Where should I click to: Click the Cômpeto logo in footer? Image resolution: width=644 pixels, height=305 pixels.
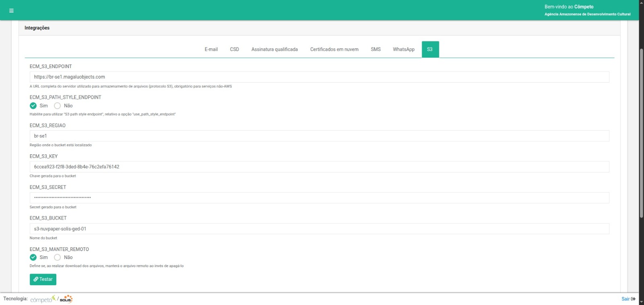pyautogui.click(x=43, y=299)
